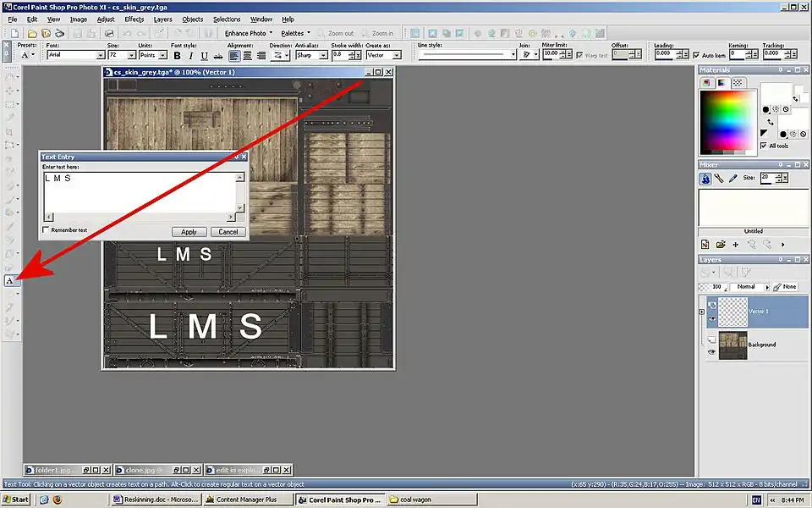Image resolution: width=812 pixels, height=508 pixels.
Task: Select the Text tool in the left toolbar
Action: (x=9, y=280)
